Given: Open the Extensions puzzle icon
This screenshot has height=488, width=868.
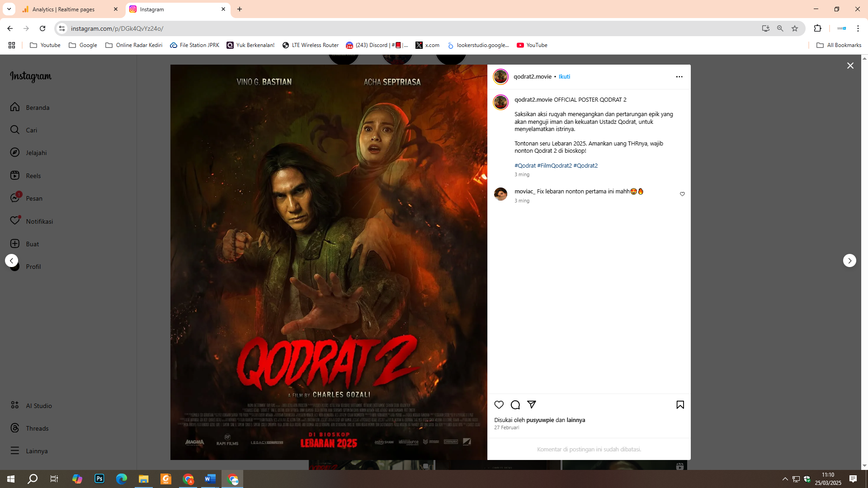Looking at the screenshot, I should (817, 28).
